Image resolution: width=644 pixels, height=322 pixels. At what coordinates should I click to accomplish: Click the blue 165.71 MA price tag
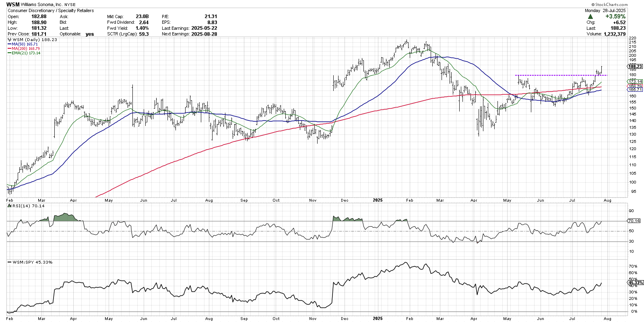tap(635, 90)
